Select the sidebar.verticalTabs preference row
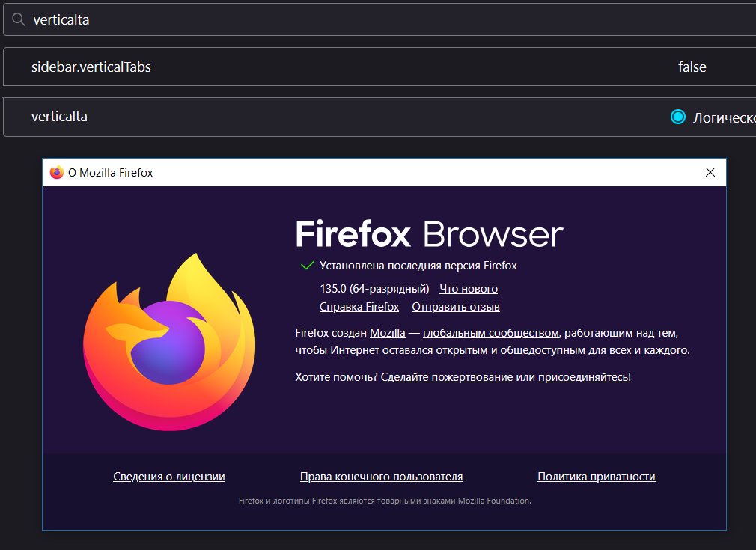756x550 pixels. 379,67
